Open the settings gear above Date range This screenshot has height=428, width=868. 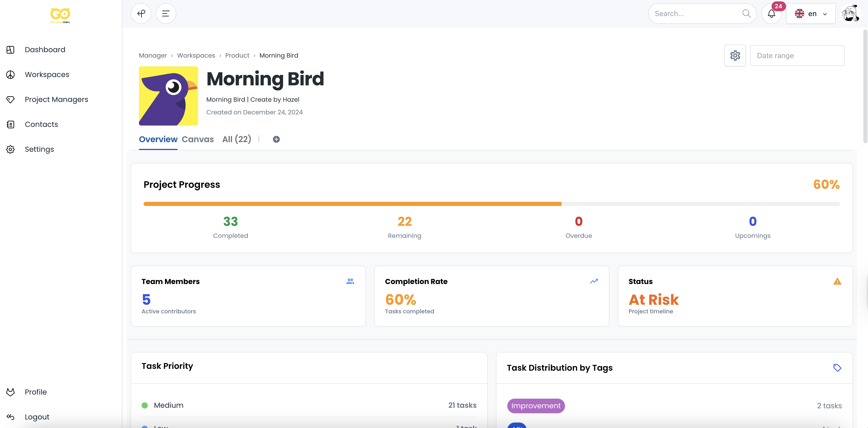pyautogui.click(x=735, y=55)
